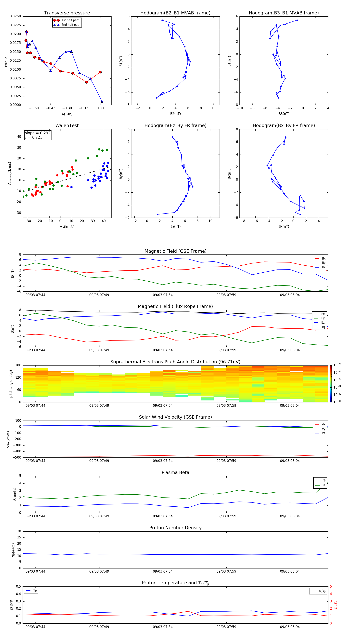
Task: Select Bz legend entry in GSE magnetic field plot
Action: [320, 267]
